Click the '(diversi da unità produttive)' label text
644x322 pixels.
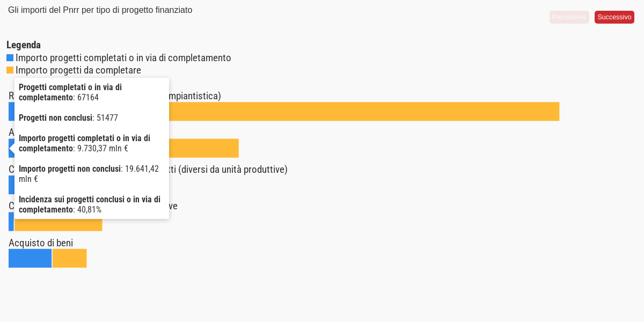(233, 170)
